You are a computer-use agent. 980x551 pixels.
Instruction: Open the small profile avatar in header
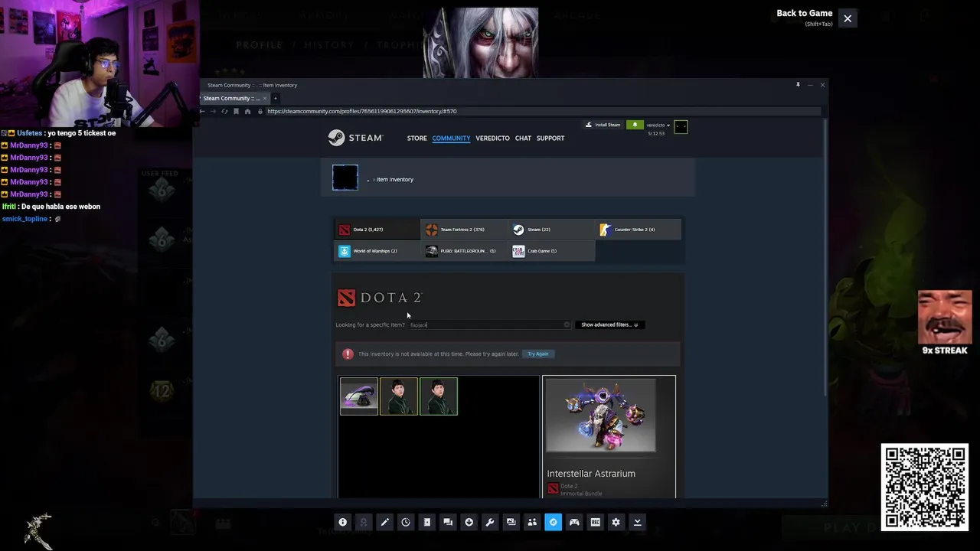[681, 127]
